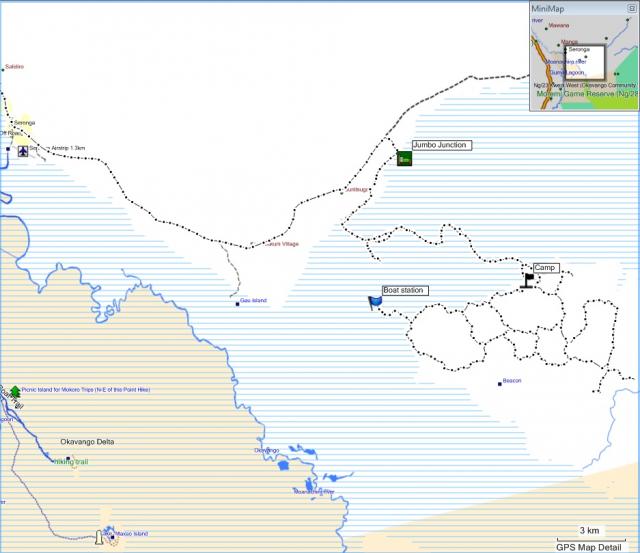640x553 pixels.
Task: Select the Camp label box
Action: (546, 268)
